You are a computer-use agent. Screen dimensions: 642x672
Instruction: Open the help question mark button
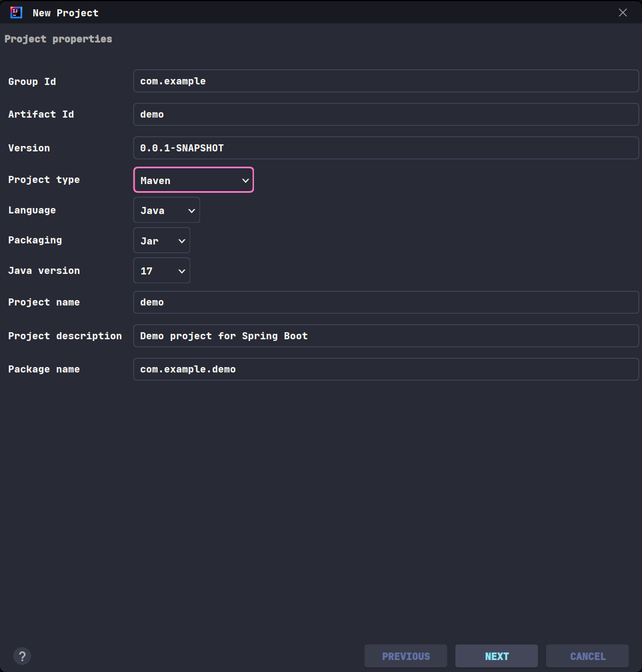coord(22,656)
